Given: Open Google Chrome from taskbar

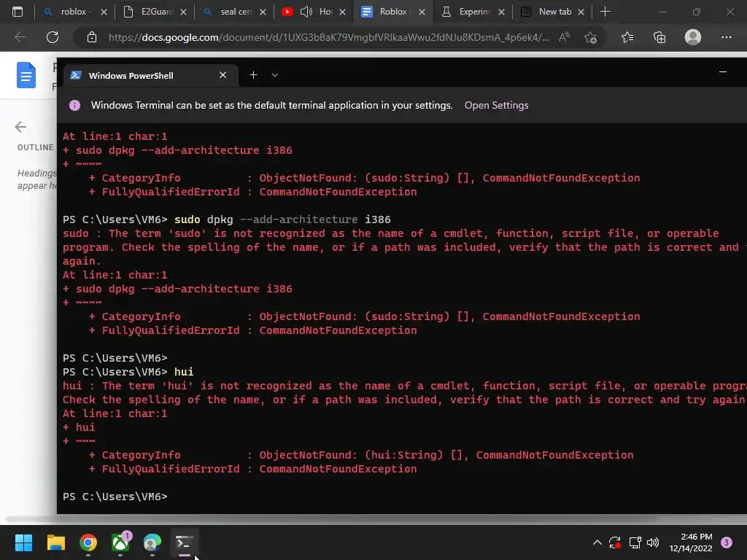Looking at the screenshot, I should (x=88, y=542).
